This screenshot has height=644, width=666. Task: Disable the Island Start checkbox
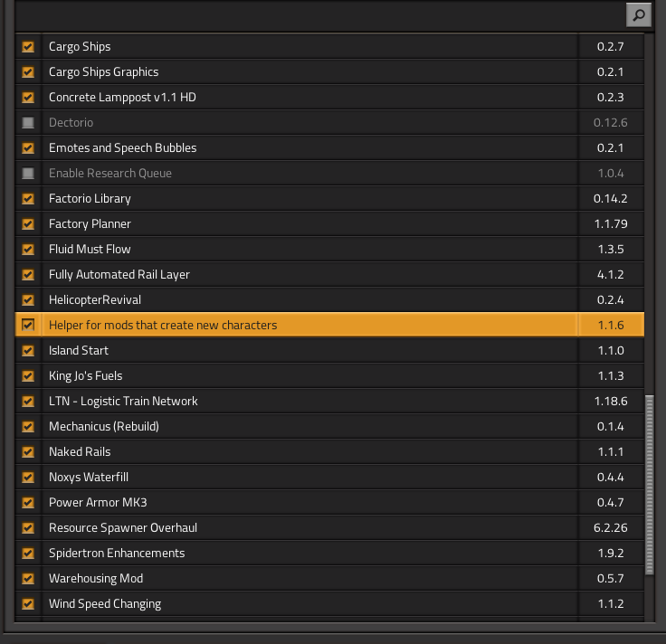(x=28, y=350)
